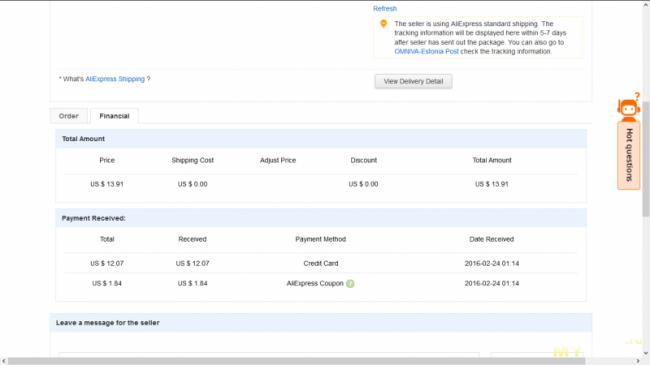Click the Refresh link
Viewport: 650px width, 365px height.
coord(385,8)
